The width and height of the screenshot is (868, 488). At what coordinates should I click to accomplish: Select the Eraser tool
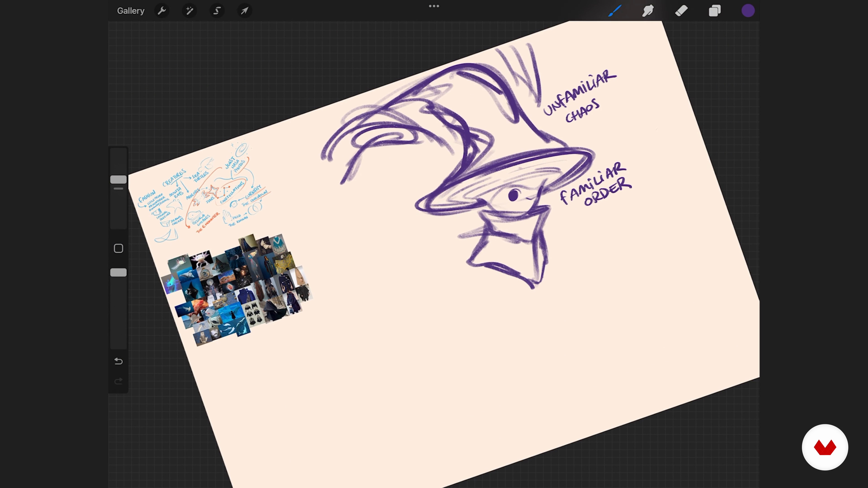681,11
